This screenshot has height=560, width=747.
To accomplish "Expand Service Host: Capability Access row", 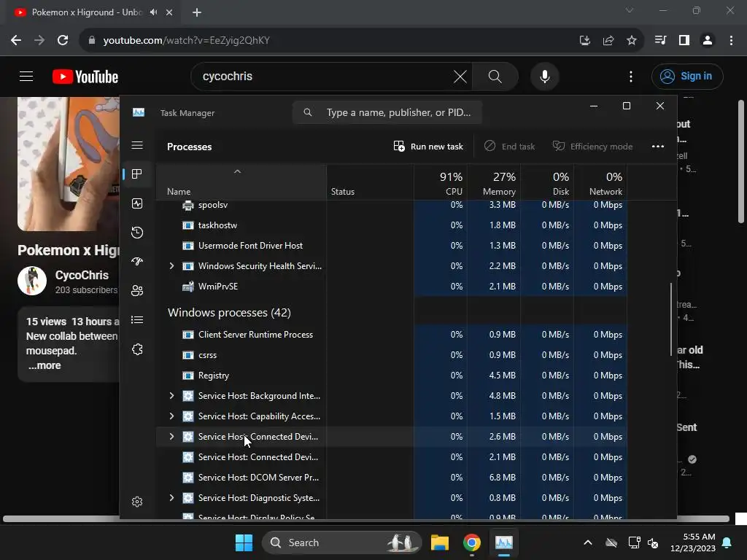I will coord(171,416).
